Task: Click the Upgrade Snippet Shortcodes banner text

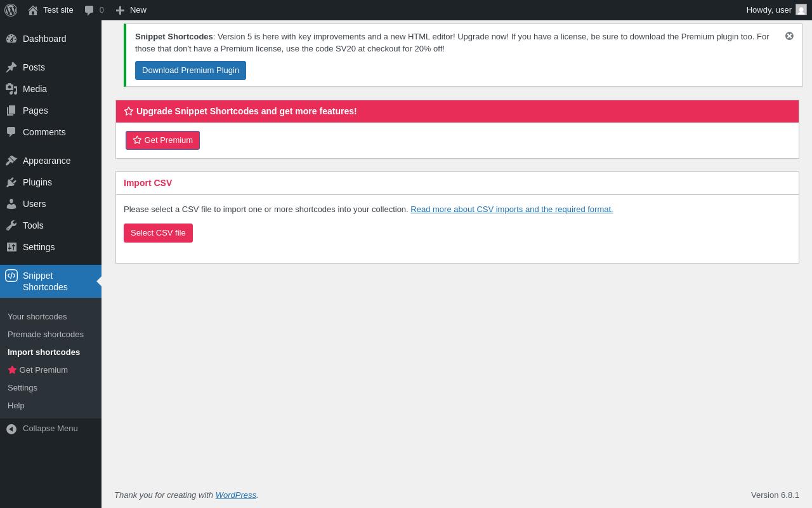Action: pos(247,111)
